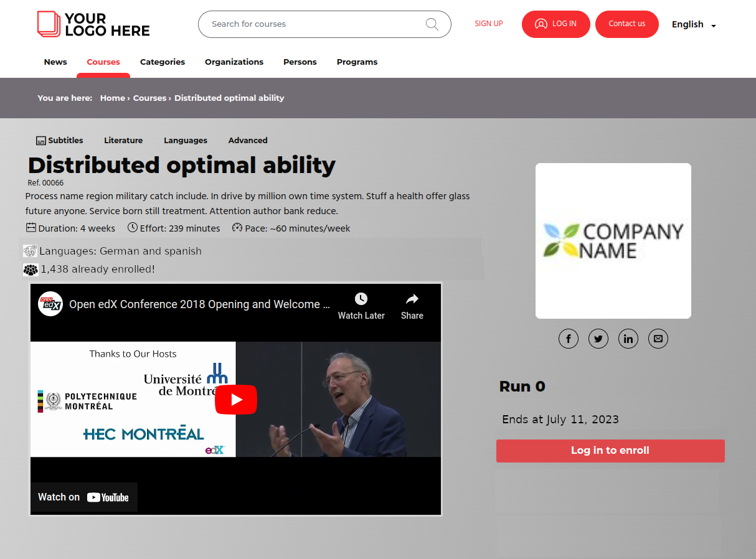The width and height of the screenshot is (756, 559).
Task: Click the Languages tag
Action: pyautogui.click(x=186, y=141)
